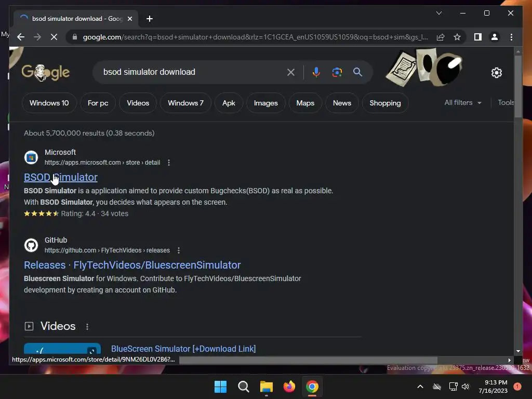This screenshot has height=399, width=532.
Task: Open the tab search chevron
Action: coord(438,13)
